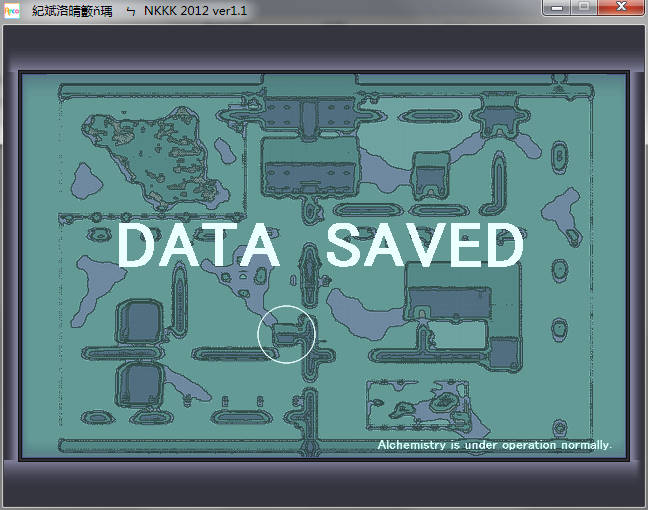
Task: Click the word SAVED in the overlay message
Action: point(424,247)
